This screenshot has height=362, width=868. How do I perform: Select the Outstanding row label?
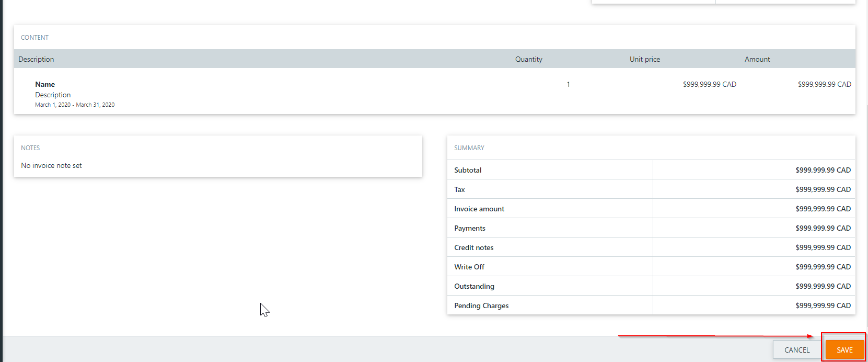pyautogui.click(x=474, y=286)
